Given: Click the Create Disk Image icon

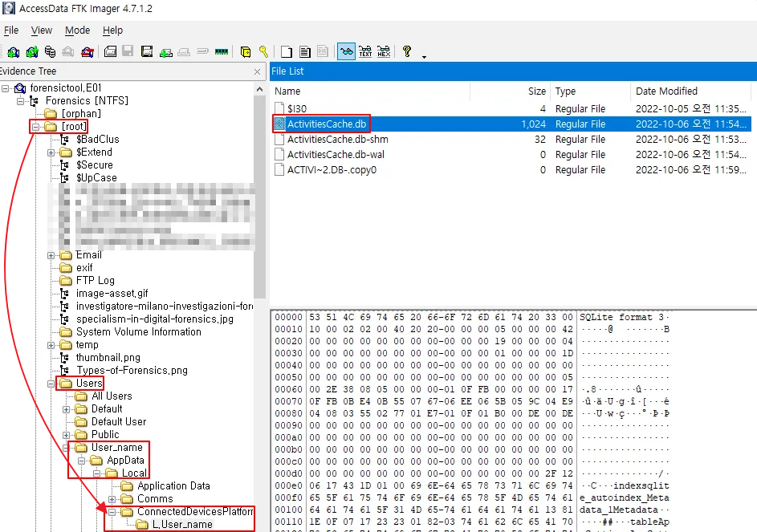Looking at the screenshot, I should 110,51.
